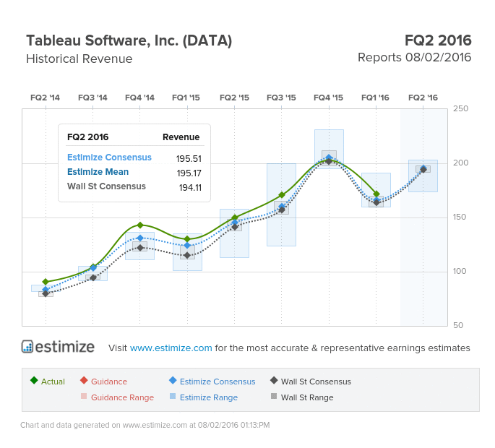
Task: Click the 200 y-axis value
Action: click(x=460, y=163)
